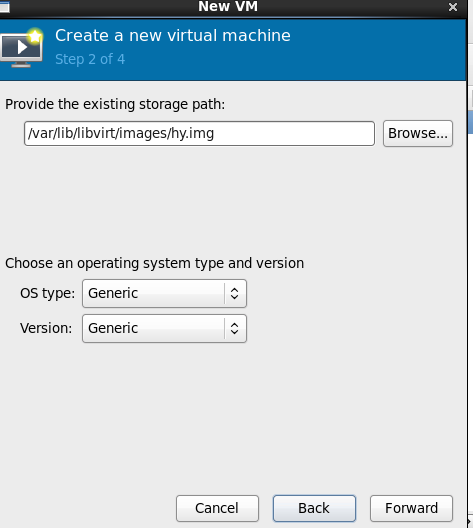Open the OS type combo box
This screenshot has height=528, width=473.
point(164,293)
